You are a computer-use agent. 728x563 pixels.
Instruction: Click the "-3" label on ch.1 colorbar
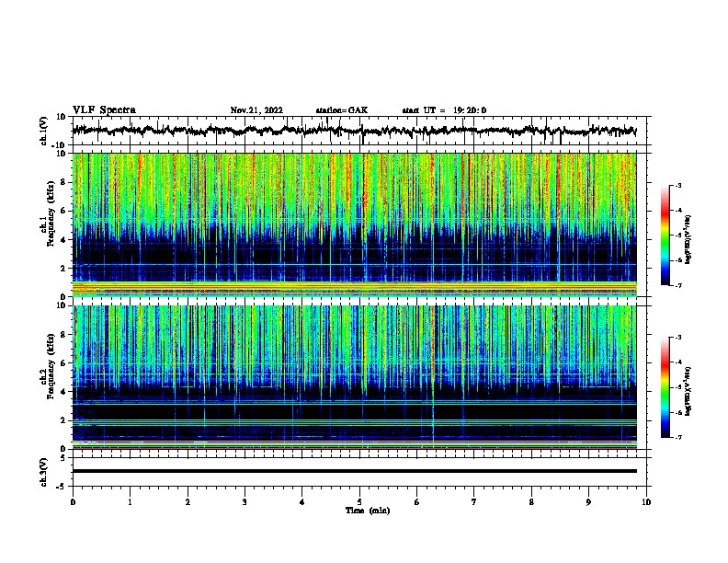tap(678, 186)
